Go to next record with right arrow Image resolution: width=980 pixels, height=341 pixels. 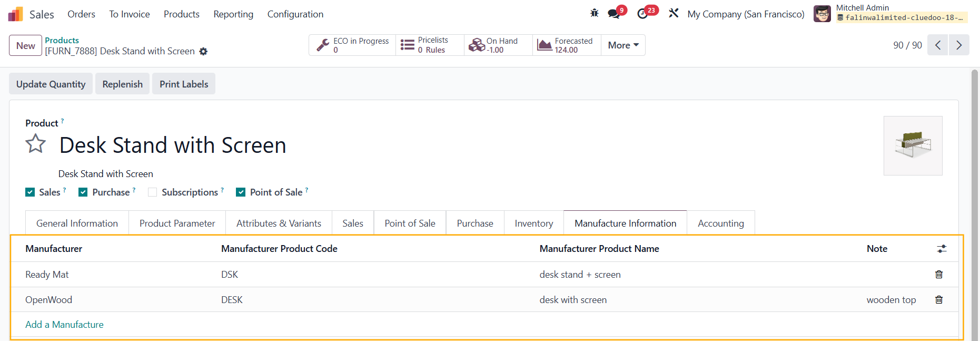[958, 45]
